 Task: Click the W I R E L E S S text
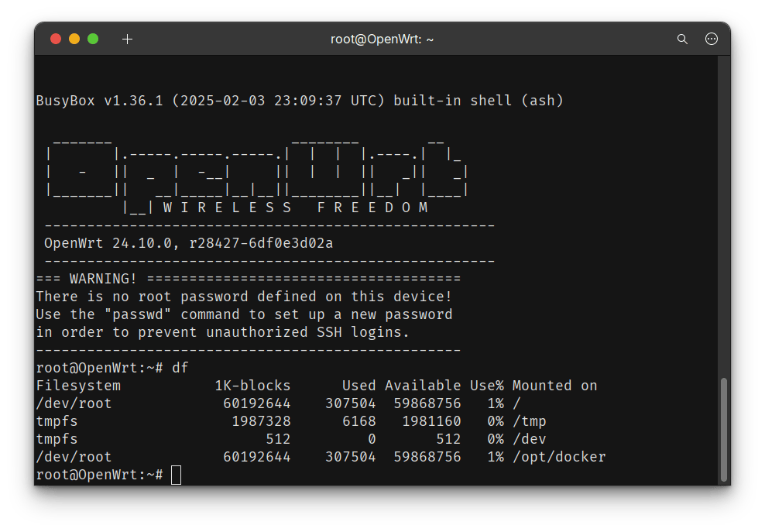coord(228,208)
